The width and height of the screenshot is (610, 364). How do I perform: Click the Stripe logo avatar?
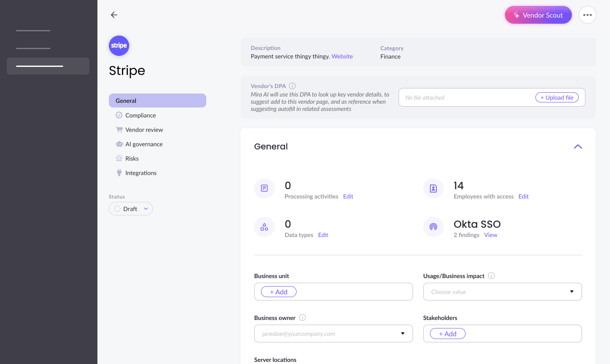tap(119, 46)
